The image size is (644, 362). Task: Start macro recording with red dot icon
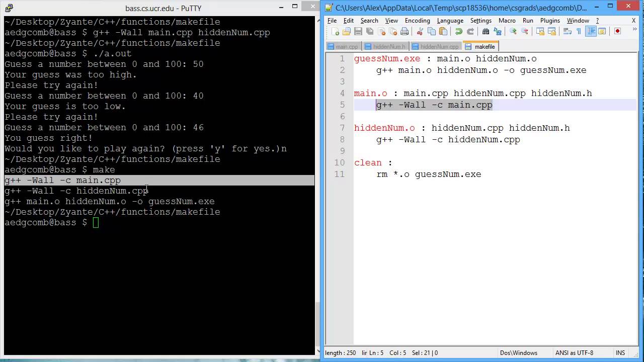pos(617,31)
